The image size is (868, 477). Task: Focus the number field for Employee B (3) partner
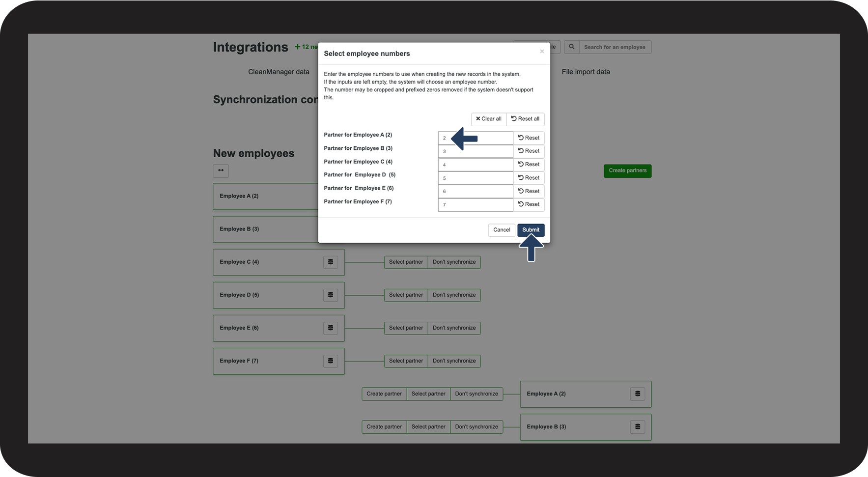coord(476,151)
